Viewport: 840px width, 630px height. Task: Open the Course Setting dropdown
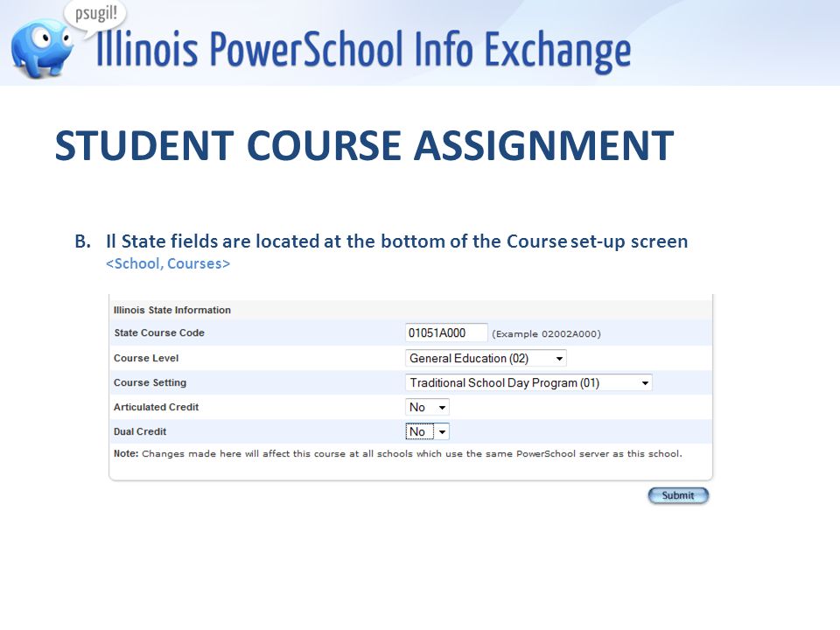528,382
